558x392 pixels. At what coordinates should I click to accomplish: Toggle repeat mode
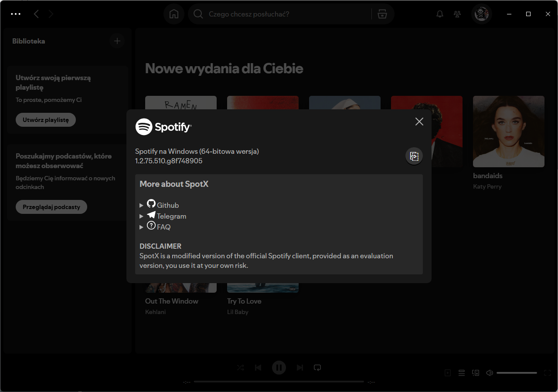click(x=317, y=368)
